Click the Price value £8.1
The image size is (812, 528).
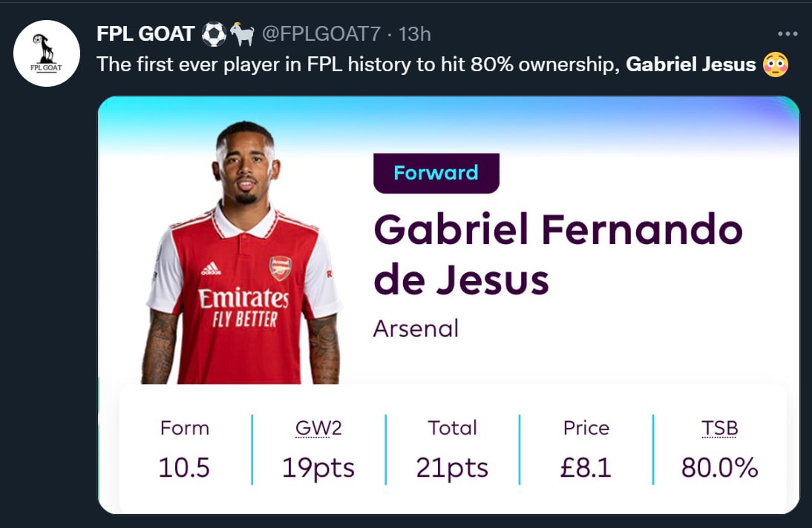[x=586, y=468]
